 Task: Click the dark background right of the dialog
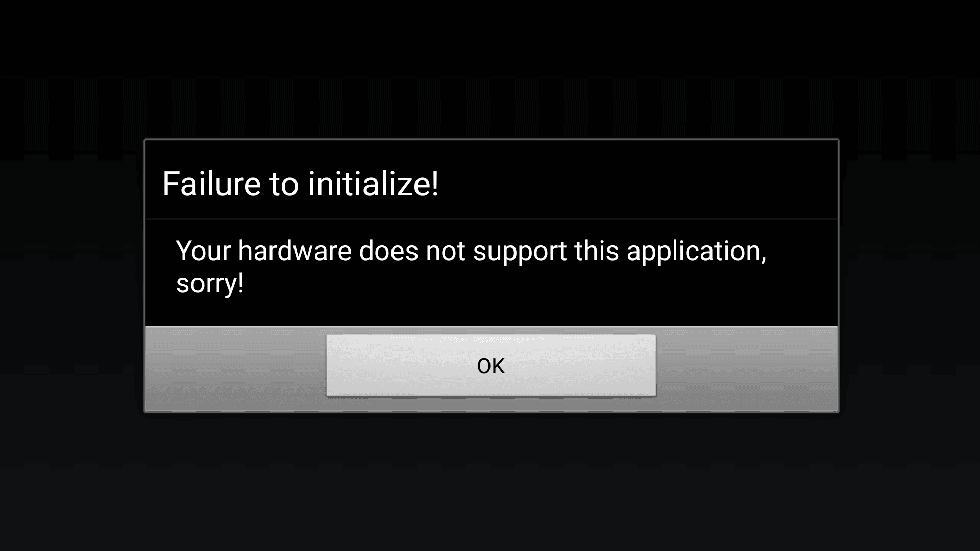tap(910, 275)
